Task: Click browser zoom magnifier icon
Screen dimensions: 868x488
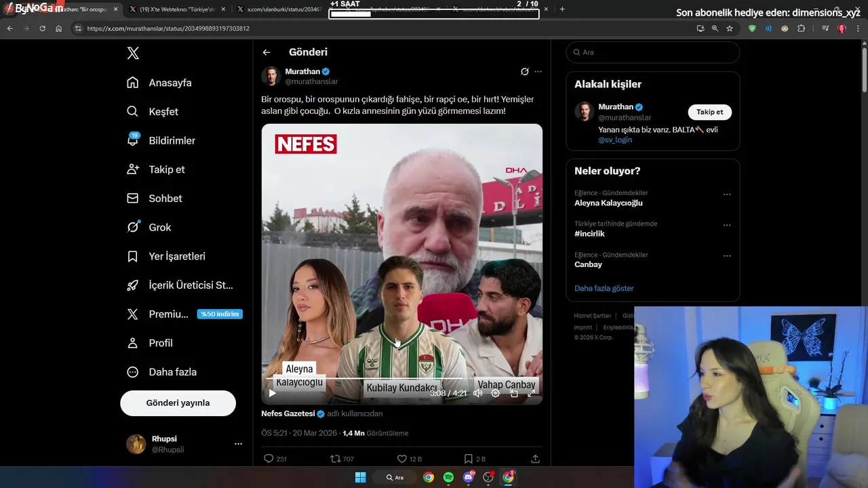Action: 715,28
